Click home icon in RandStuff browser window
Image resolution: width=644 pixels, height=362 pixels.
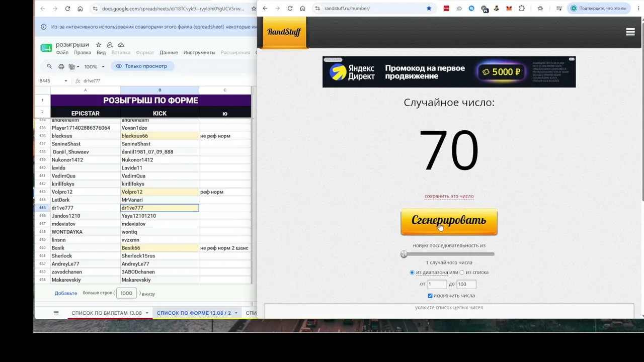point(302,9)
